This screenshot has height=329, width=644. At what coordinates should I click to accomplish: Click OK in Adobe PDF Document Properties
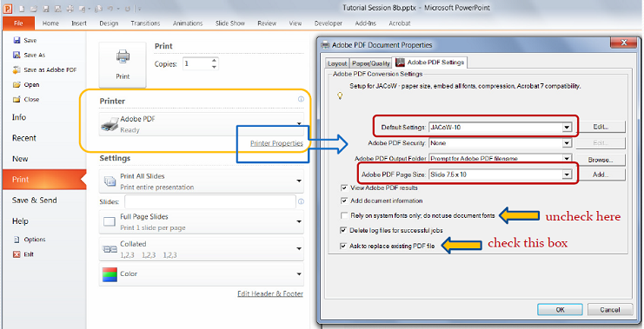[x=561, y=310]
